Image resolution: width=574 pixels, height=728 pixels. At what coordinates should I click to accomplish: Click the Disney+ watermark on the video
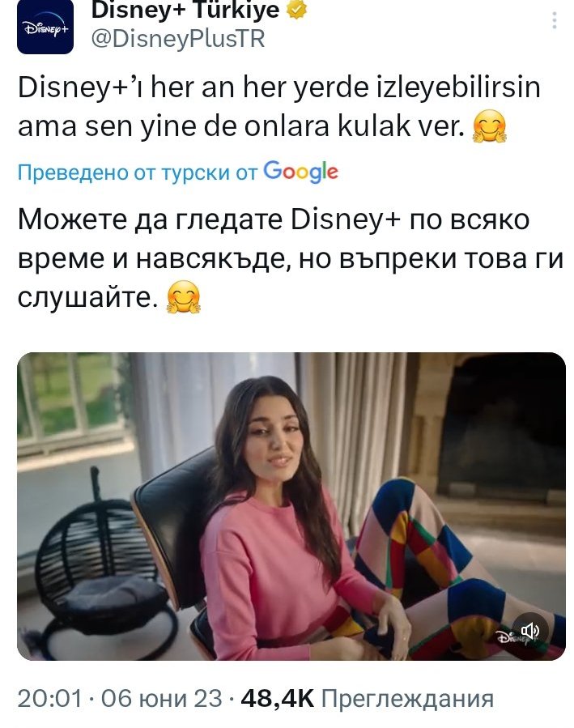pyautogui.click(x=509, y=637)
